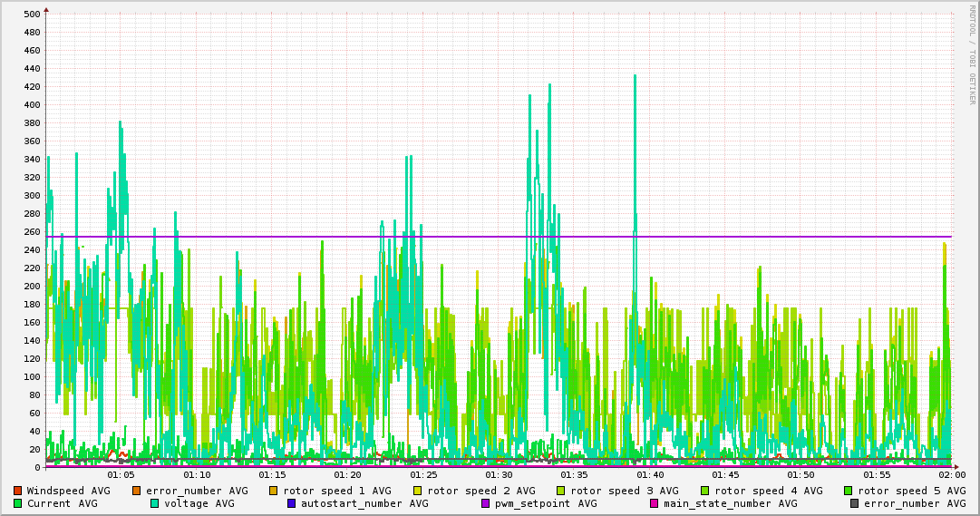
Task: Click the purple pwm_setpoint AVG swatch
Action: [x=485, y=503]
